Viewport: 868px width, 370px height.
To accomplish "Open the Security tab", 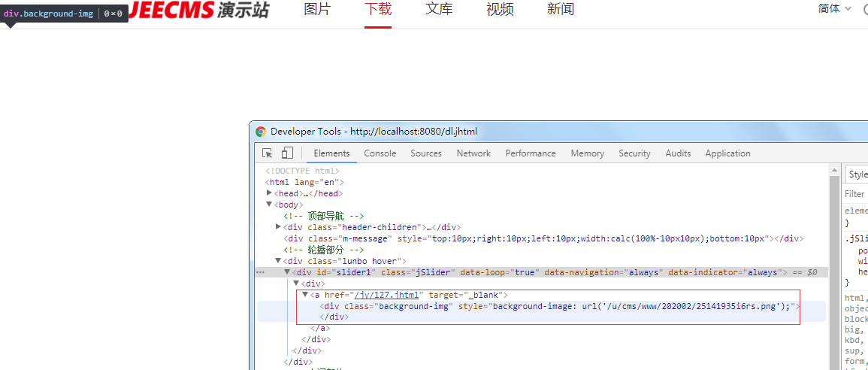I will (x=634, y=153).
